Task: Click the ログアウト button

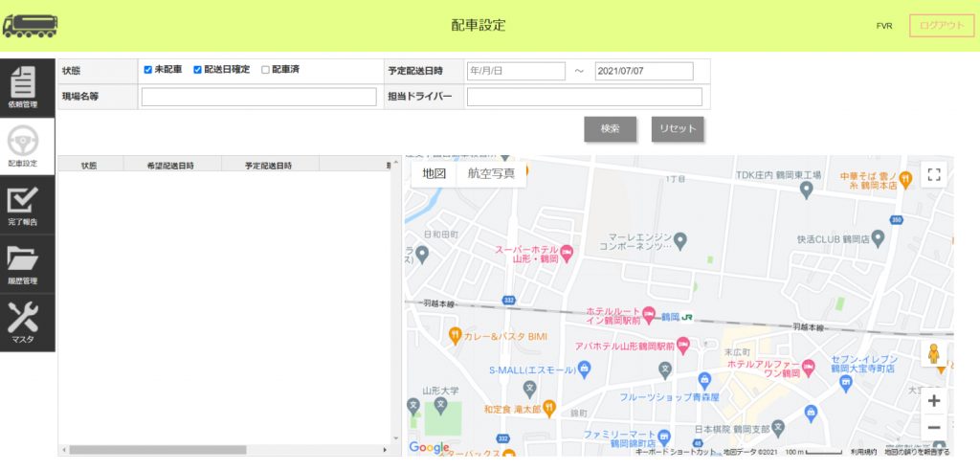Action: (x=942, y=26)
